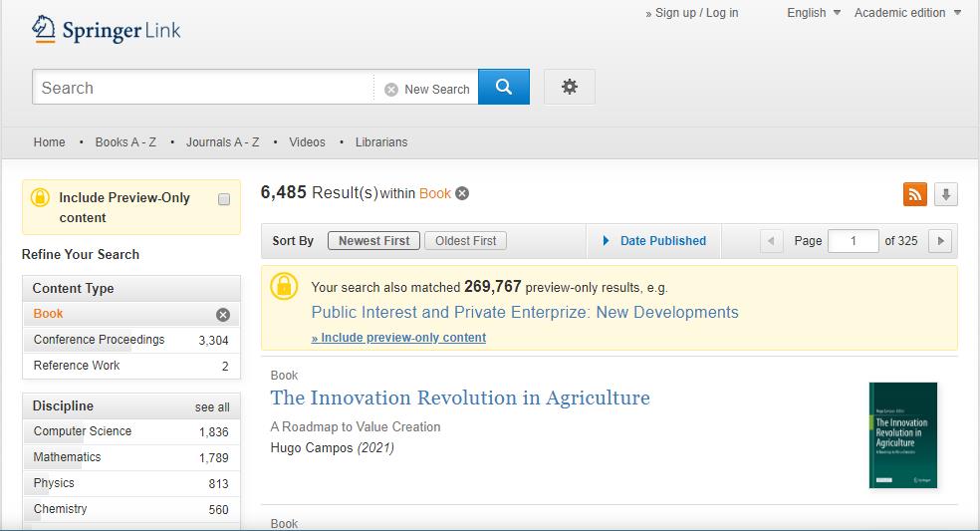Click inside the main Search field
This screenshot has width=980, height=531.
click(204, 88)
